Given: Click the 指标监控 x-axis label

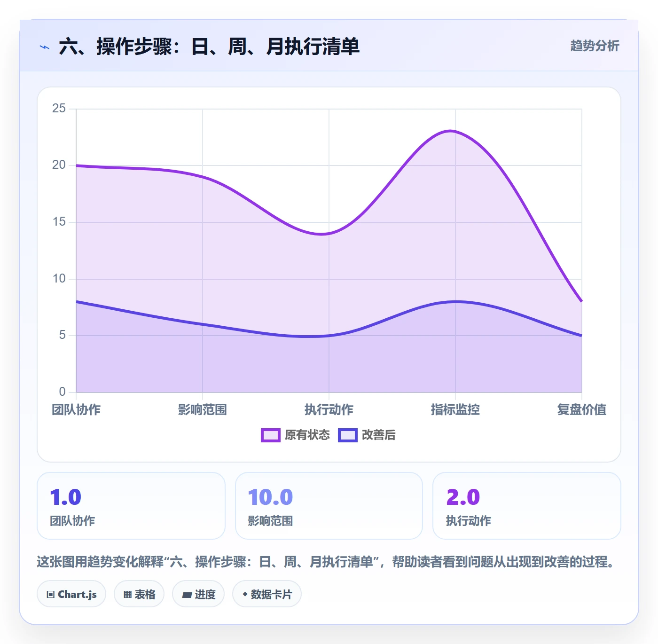Looking at the screenshot, I should pos(455,410).
